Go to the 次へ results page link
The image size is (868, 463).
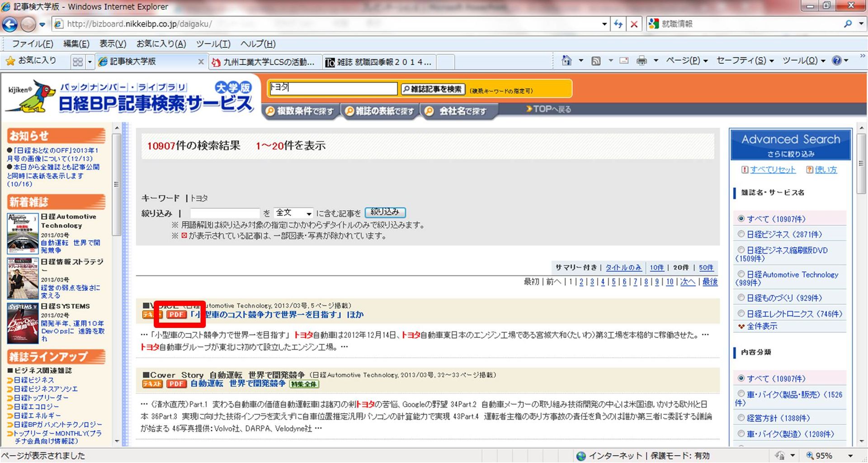[x=687, y=282]
